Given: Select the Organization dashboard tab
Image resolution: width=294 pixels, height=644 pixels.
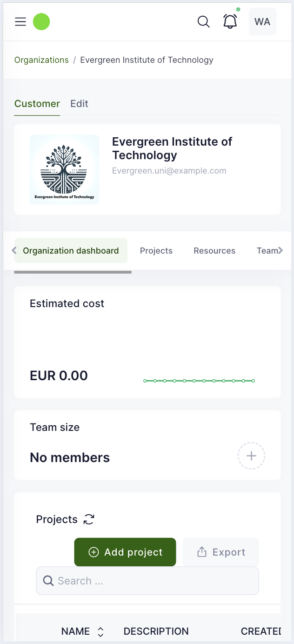Looking at the screenshot, I should pos(71,251).
